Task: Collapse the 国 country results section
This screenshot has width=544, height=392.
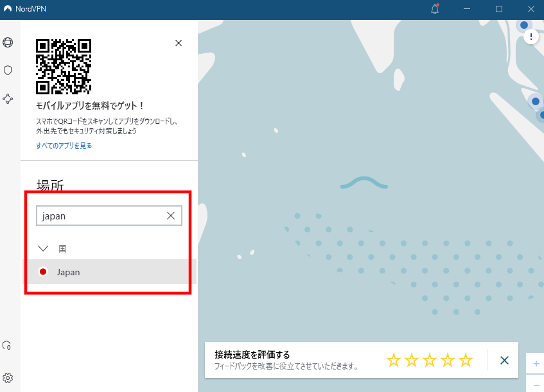Action: pyautogui.click(x=43, y=248)
